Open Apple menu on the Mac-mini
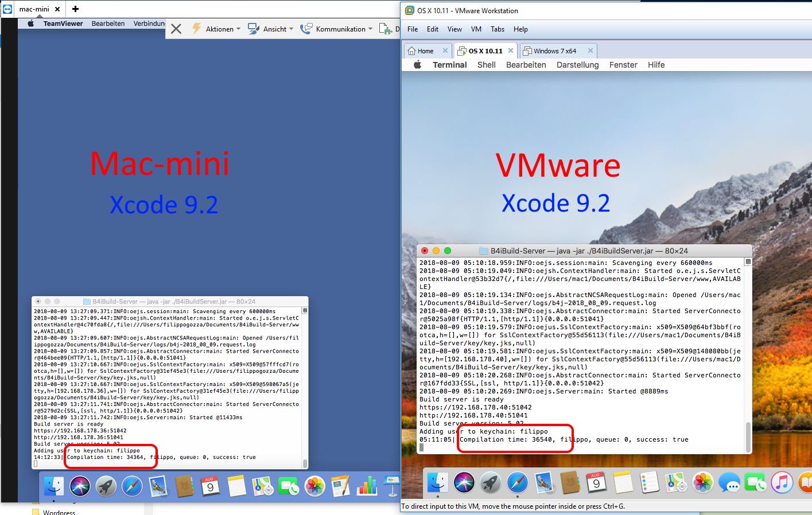 pyautogui.click(x=30, y=24)
